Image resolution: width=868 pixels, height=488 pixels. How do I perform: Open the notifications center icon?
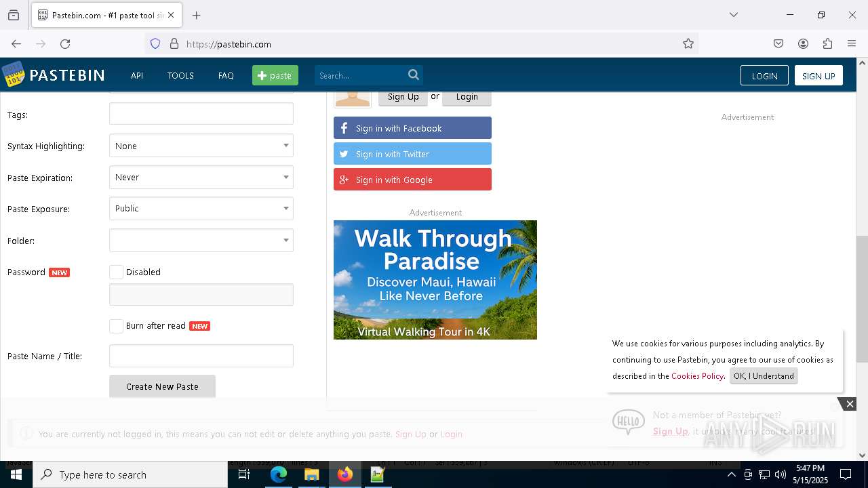(846, 474)
